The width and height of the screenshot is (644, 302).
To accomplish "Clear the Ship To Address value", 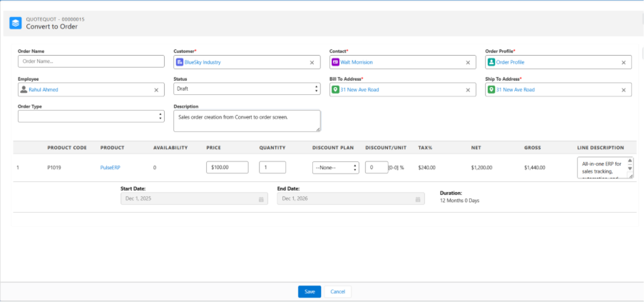I will click(623, 90).
